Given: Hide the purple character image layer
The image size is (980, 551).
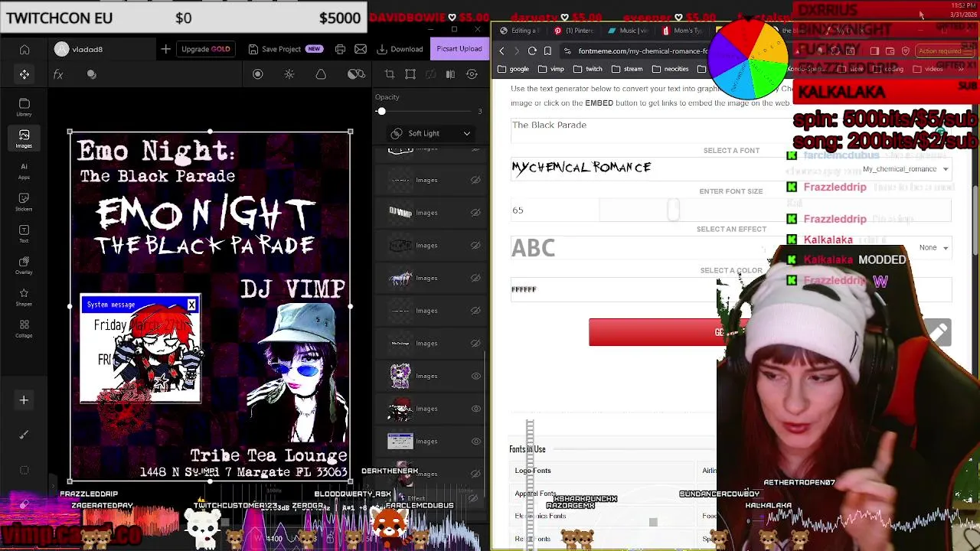Looking at the screenshot, I should (475, 376).
